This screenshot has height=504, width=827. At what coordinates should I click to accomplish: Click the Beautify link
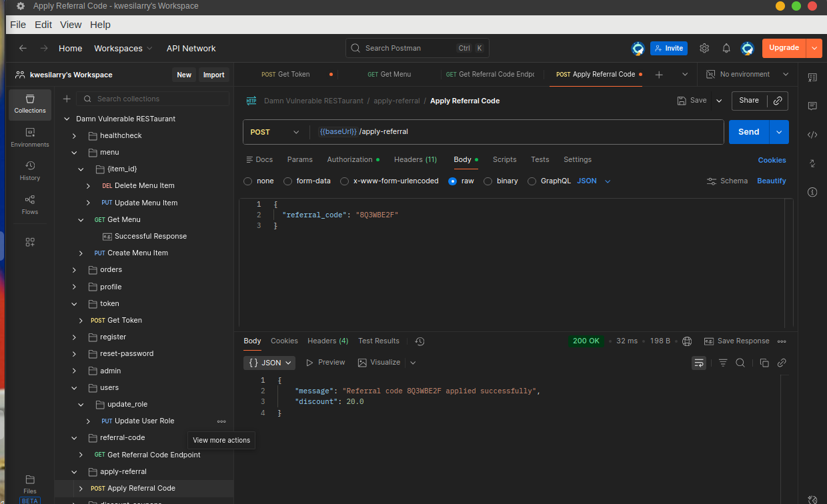pyautogui.click(x=771, y=181)
